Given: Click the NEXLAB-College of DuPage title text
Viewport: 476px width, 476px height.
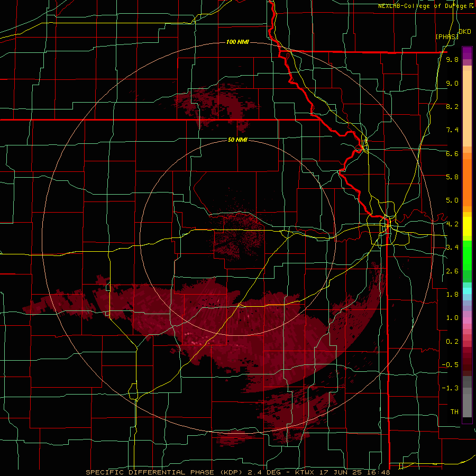Looking at the screenshot, I should (423, 6).
